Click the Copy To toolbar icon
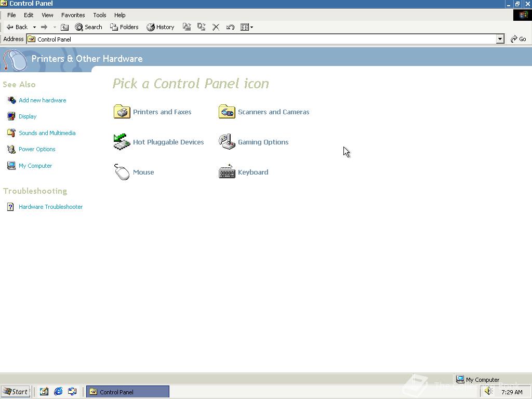 201,27
